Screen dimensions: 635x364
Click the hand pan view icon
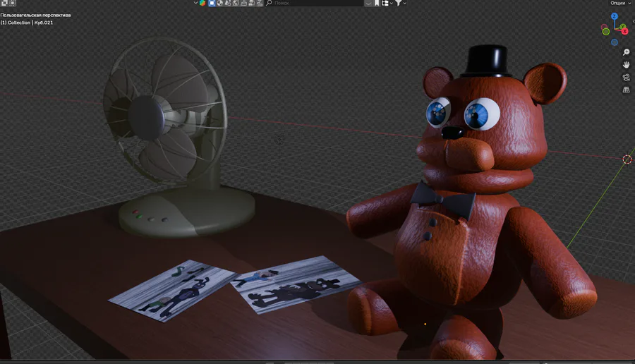tap(626, 65)
